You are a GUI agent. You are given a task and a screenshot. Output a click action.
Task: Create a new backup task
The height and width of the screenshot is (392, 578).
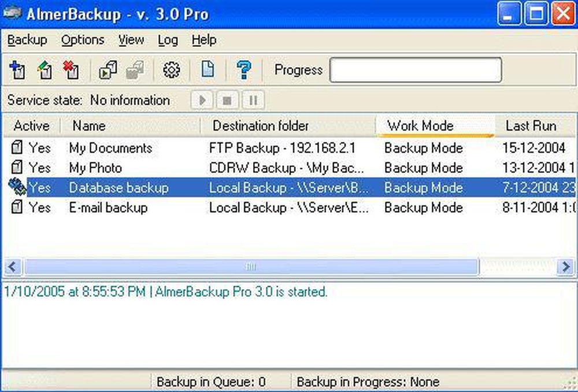(x=17, y=69)
